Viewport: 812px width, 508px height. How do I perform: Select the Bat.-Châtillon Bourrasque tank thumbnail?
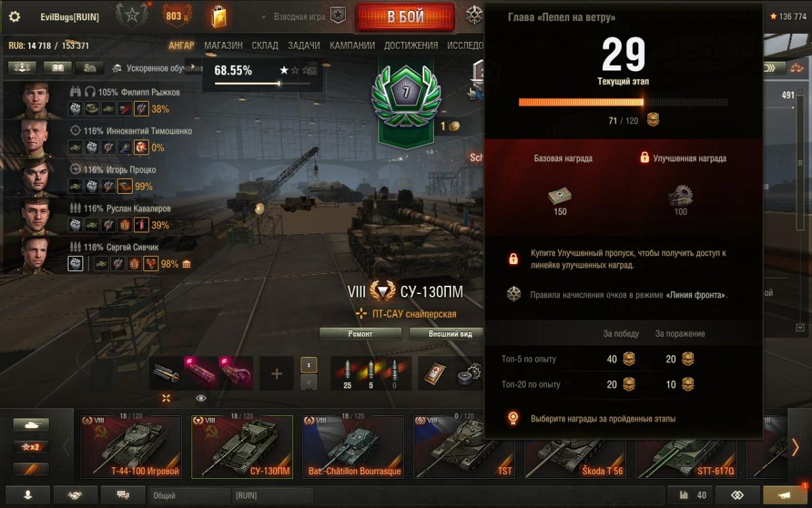tap(353, 446)
